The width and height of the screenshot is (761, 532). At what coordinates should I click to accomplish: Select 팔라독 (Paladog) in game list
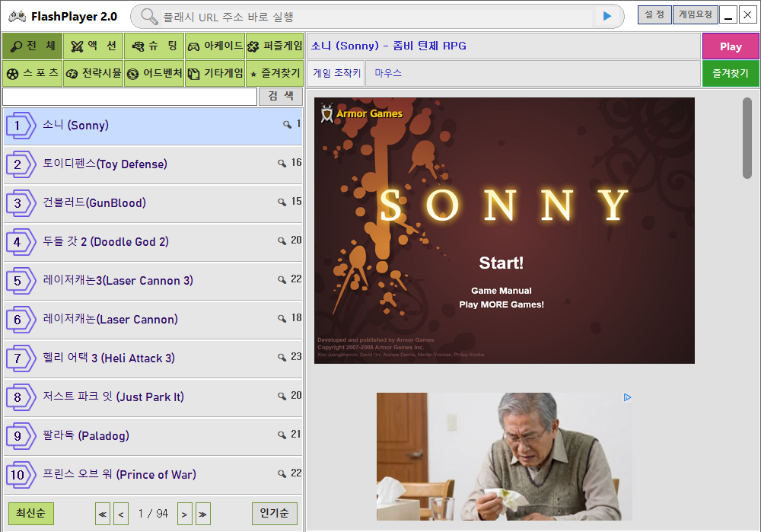click(153, 437)
